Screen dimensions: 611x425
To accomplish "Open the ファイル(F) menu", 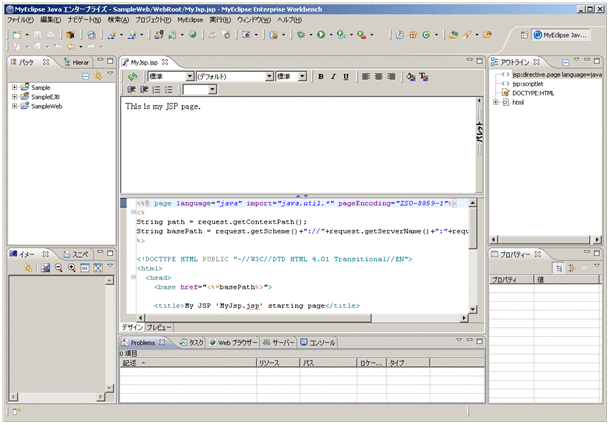I will (x=20, y=19).
